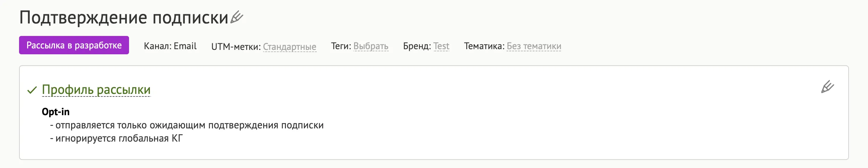Click the Бренд label
Screen dimensions: 868x168
tap(417, 46)
